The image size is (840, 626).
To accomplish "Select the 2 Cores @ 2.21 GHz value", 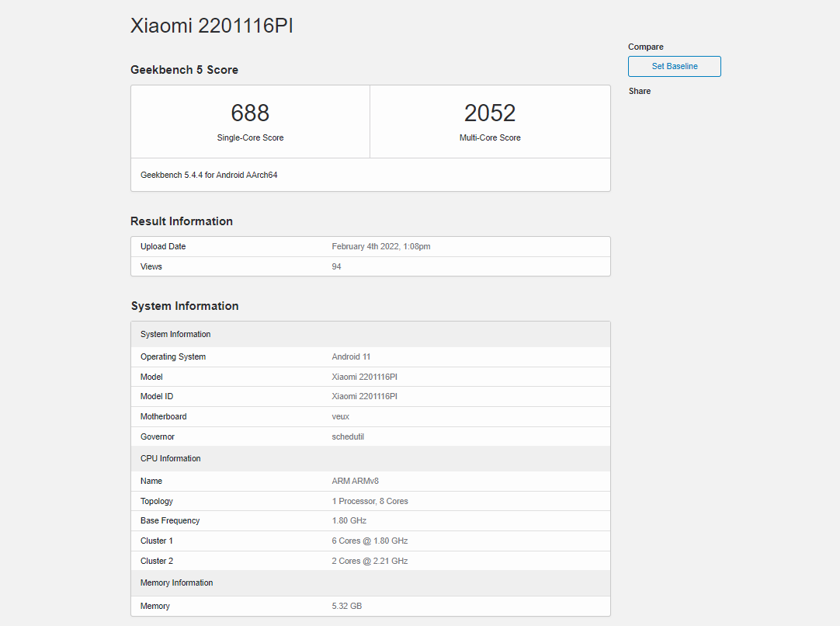I will pyautogui.click(x=370, y=562).
